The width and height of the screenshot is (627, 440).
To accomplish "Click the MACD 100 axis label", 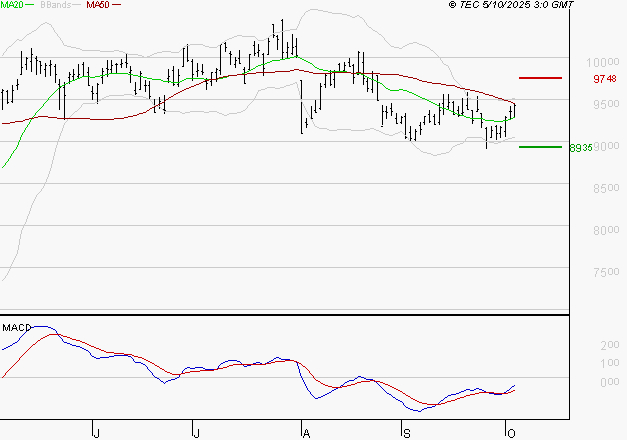I will [x=610, y=363].
